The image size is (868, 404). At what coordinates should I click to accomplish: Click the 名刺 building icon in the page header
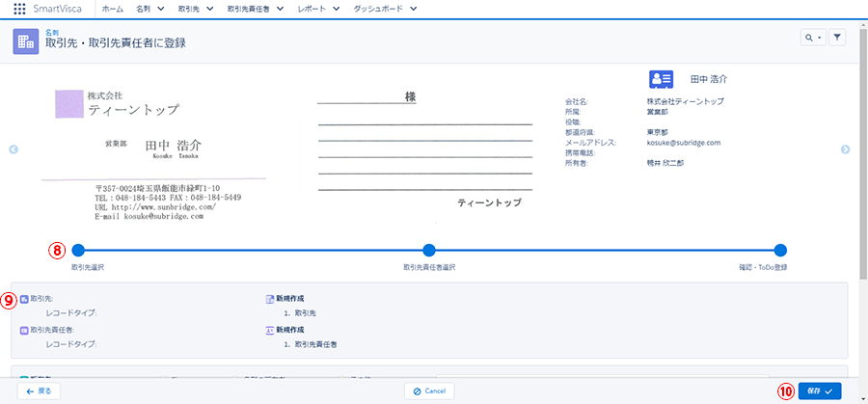click(x=25, y=41)
